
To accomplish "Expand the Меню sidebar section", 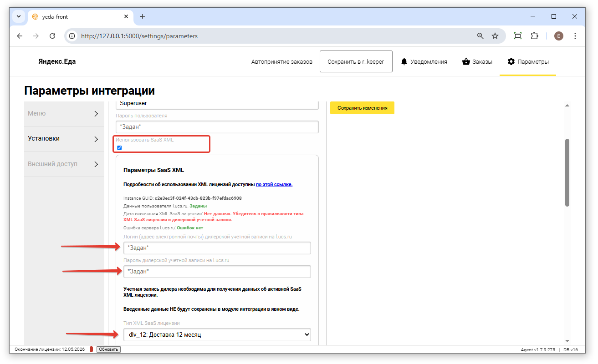I will (64, 114).
